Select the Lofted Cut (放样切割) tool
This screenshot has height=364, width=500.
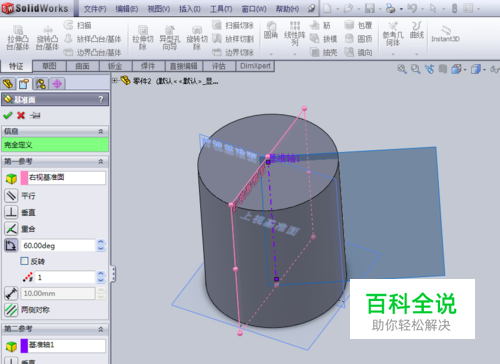pyautogui.click(x=233, y=39)
